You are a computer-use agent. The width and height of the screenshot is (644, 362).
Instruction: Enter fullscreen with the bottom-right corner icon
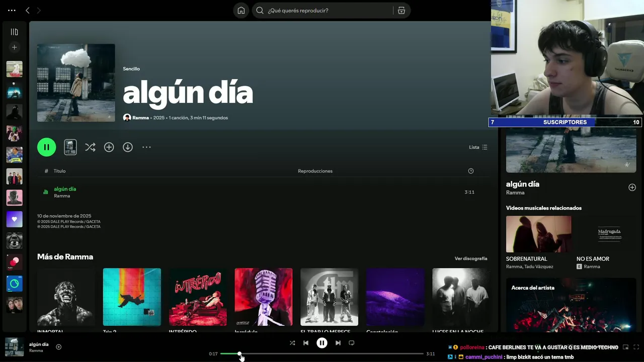click(x=636, y=347)
